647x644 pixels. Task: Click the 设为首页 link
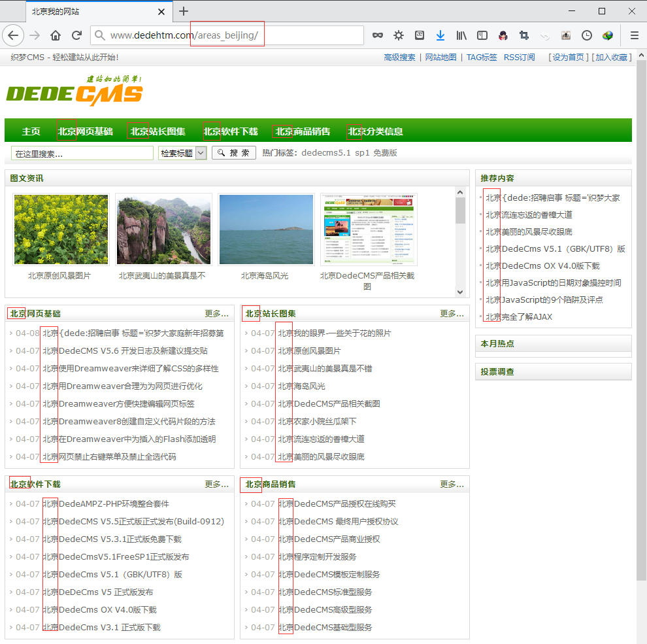coord(568,58)
